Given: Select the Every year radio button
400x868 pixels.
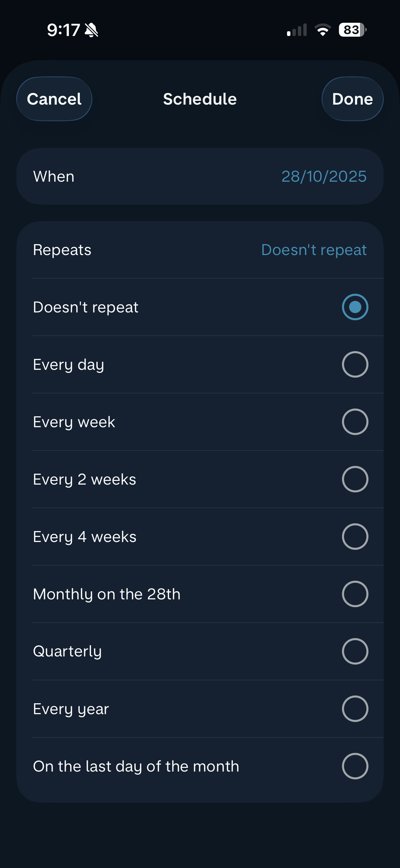Looking at the screenshot, I should 355,709.
